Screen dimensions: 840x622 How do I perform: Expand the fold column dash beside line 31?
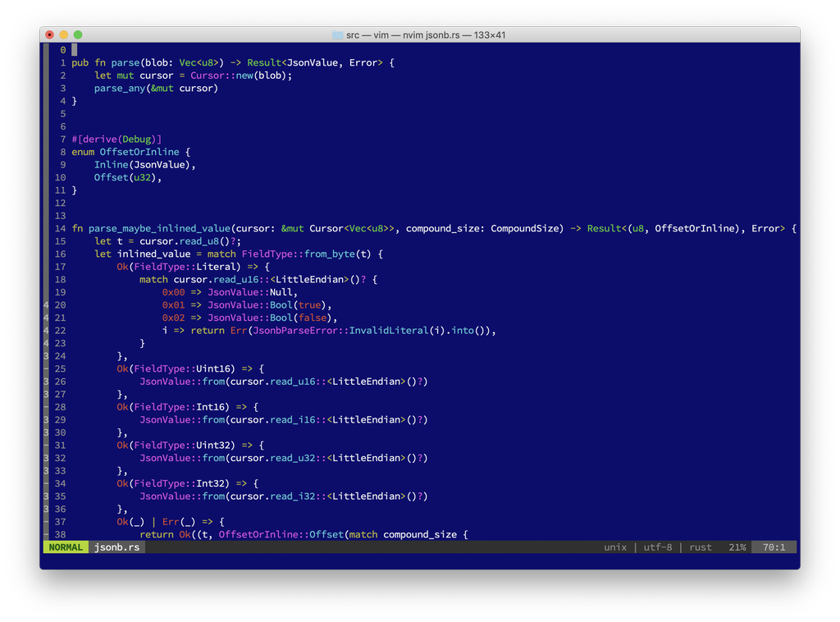tap(45, 445)
